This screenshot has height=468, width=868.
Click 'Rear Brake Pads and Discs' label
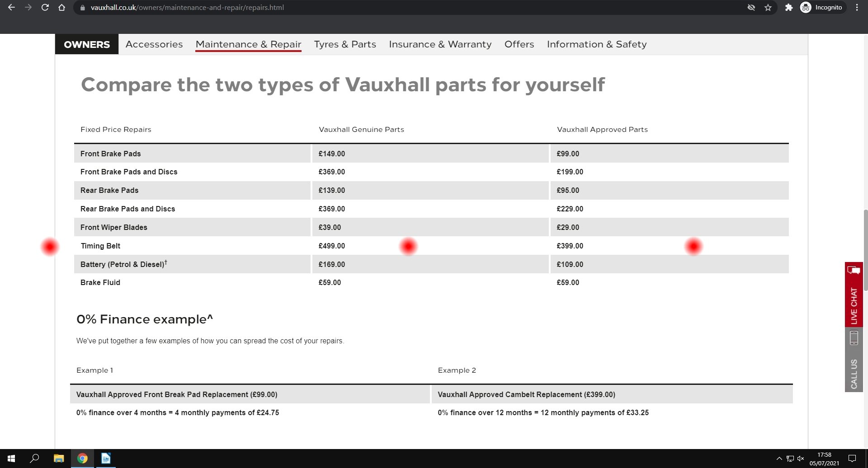(x=127, y=209)
